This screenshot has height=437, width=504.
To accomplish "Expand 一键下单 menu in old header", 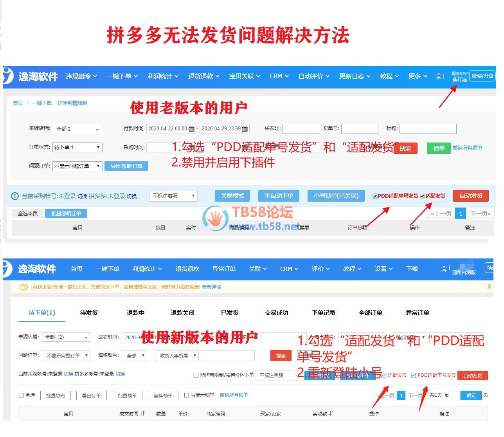I will [x=122, y=76].
